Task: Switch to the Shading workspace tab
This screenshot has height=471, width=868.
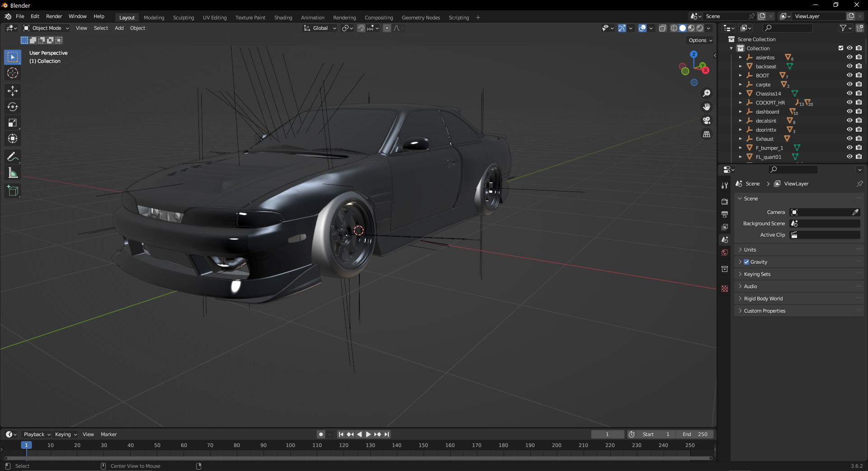Action: 283,18
